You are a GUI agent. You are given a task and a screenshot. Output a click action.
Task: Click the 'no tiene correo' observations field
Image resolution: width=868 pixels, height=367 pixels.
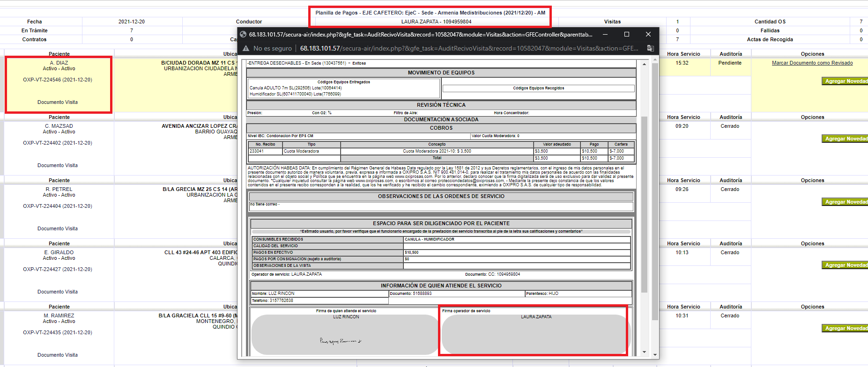(x=441, y=206)
